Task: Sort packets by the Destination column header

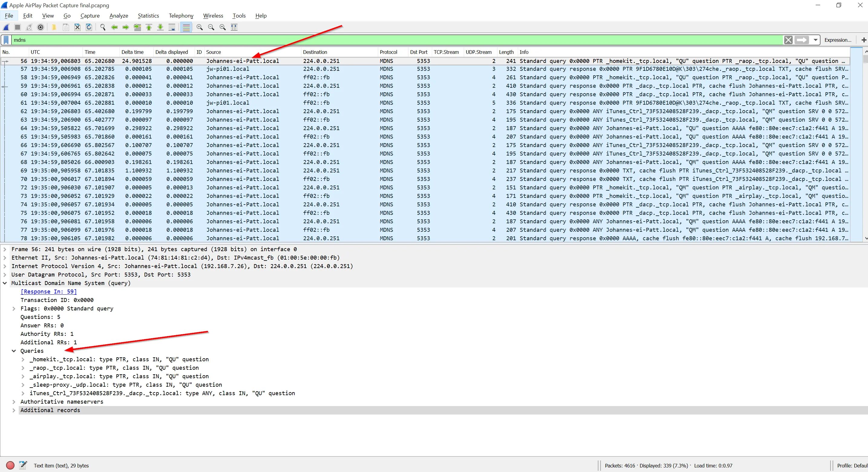Action: [x=339, y=52]
